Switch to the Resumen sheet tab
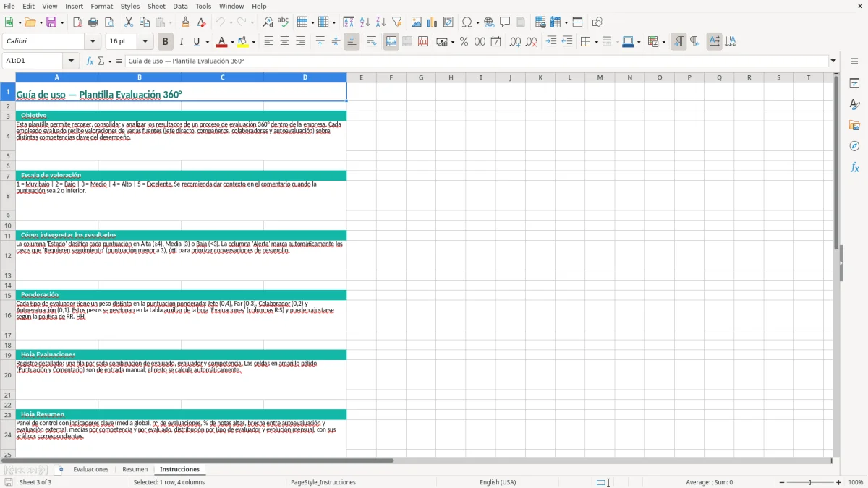 pos(135,470)
